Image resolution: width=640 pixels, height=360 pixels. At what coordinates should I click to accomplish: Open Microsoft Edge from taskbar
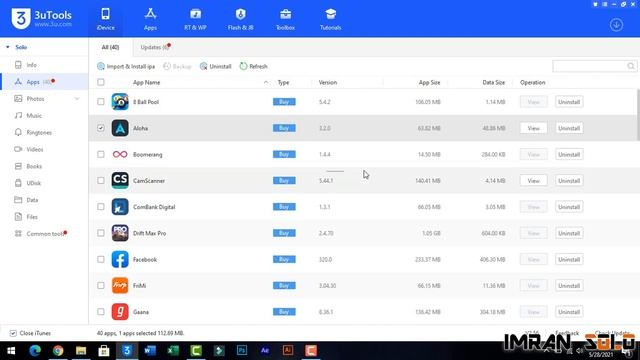click(35, 351)
